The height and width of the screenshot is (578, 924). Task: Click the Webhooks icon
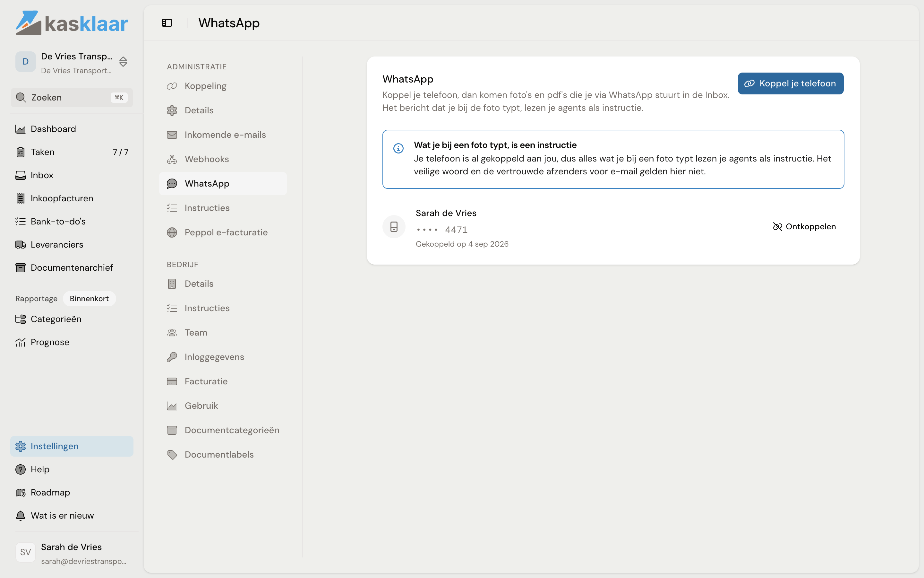click(172, 159)
